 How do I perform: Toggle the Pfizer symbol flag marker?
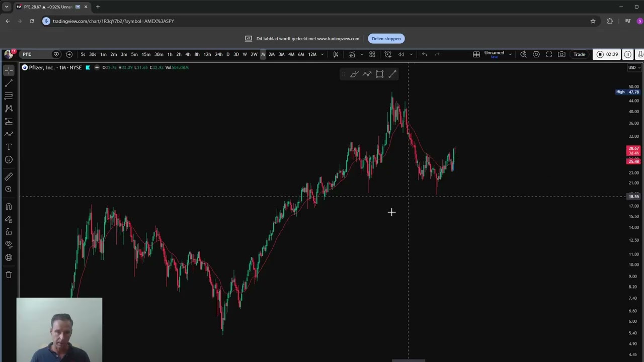(88, 67)
